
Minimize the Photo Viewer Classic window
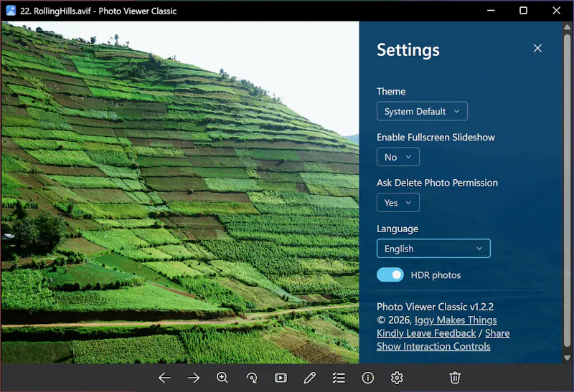click(x=491, y=11)
